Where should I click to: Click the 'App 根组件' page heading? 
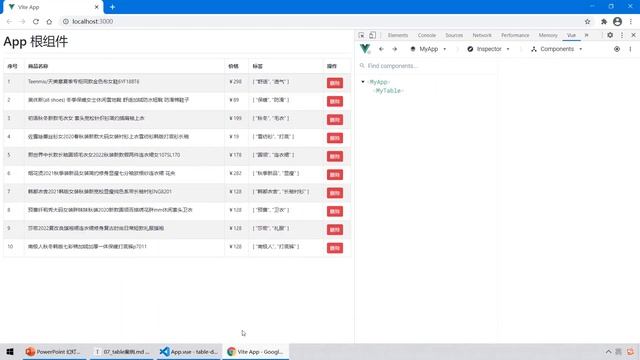coord(36,42)
